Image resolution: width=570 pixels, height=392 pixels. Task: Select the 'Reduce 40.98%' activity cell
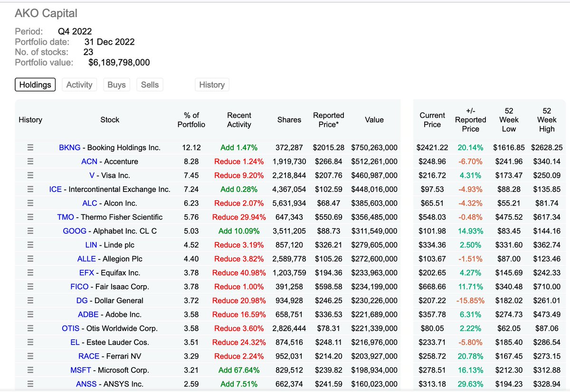pyautogui.click(x=239, y=273)
